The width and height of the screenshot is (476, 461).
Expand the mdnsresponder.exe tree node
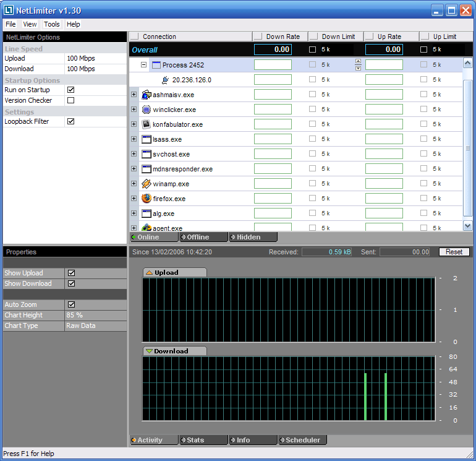tap(134, 168)
